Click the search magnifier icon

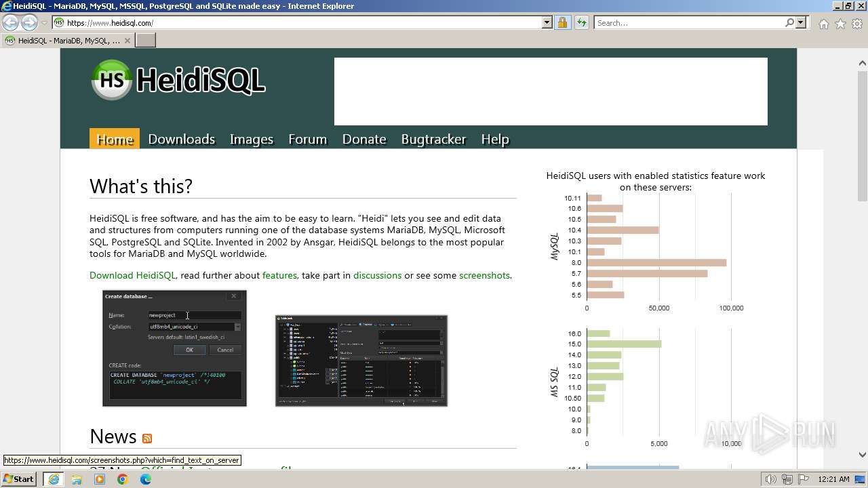tap(789, 22)
